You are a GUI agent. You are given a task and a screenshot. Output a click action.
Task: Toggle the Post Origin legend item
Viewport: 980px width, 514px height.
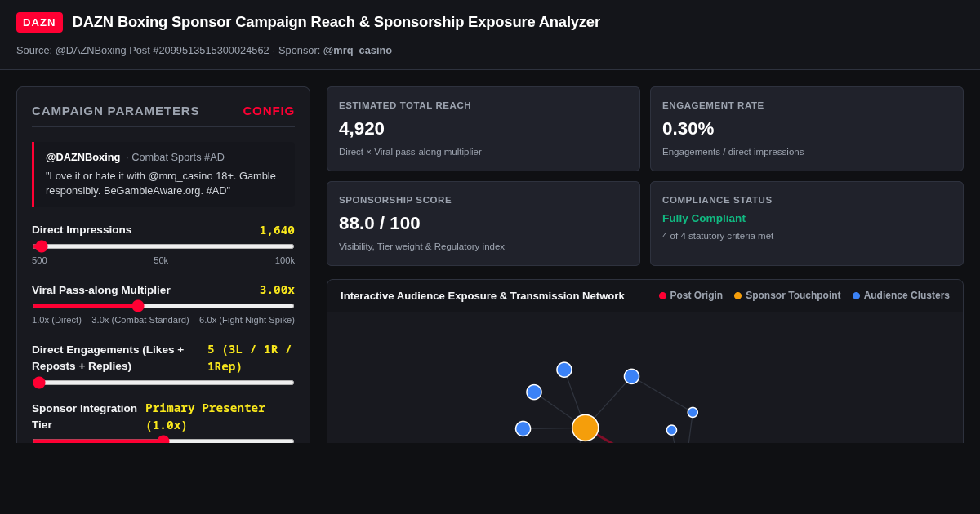[x=691, y=295]
